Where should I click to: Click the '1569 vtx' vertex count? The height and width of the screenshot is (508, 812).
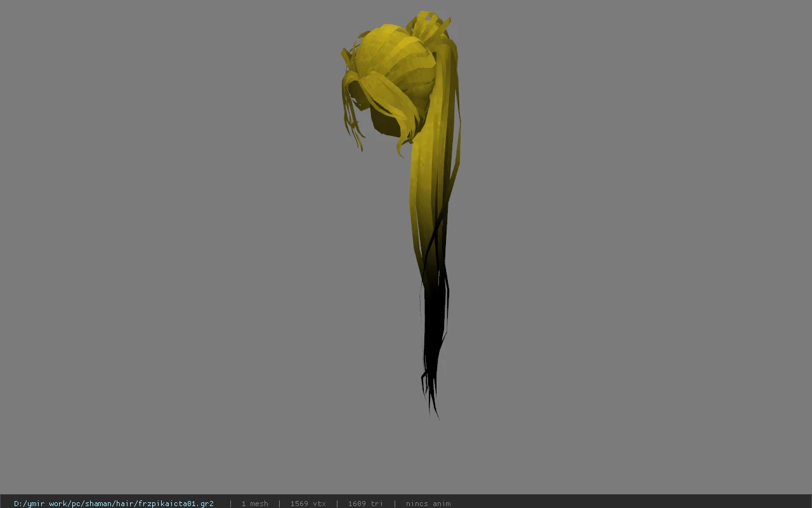(x=308, y=504)
